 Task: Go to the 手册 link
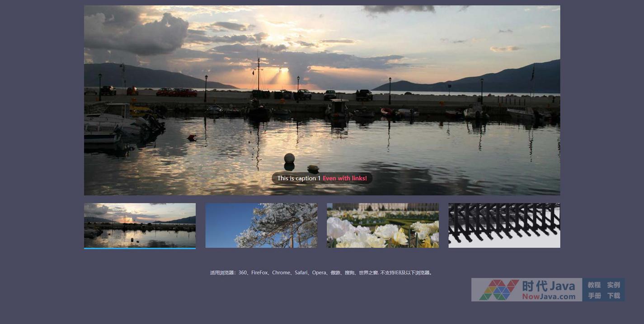pos(594,296)
